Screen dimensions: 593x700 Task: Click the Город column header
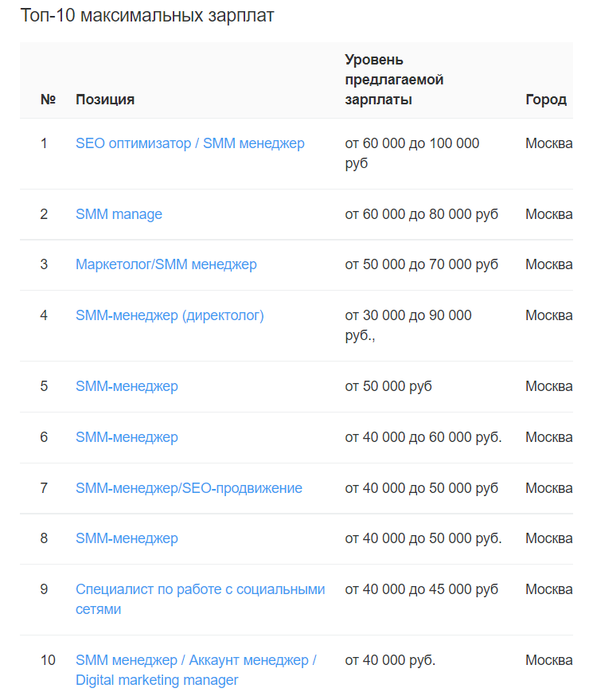(546, 100)
